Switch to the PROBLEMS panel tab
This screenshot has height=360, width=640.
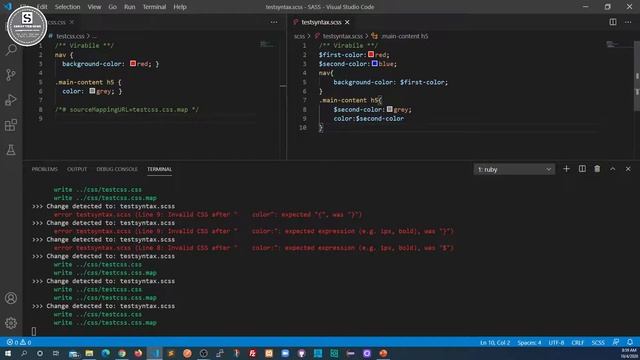point(44,169)
